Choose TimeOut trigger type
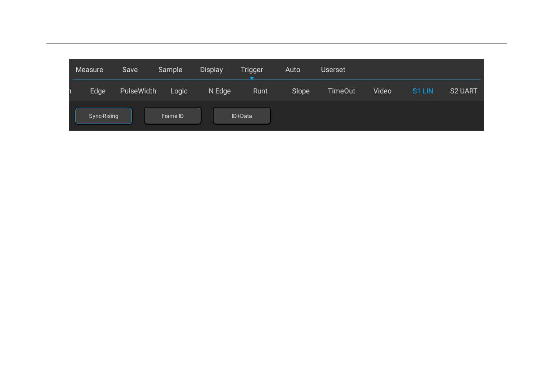The height and width of the screenshot is (392, 554). point(341,91)
